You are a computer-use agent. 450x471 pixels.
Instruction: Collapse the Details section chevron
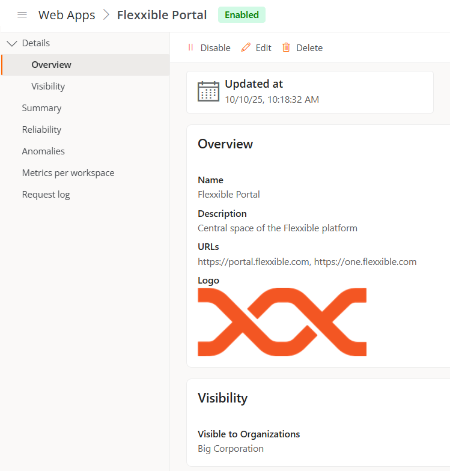click(x=12, y=43)
